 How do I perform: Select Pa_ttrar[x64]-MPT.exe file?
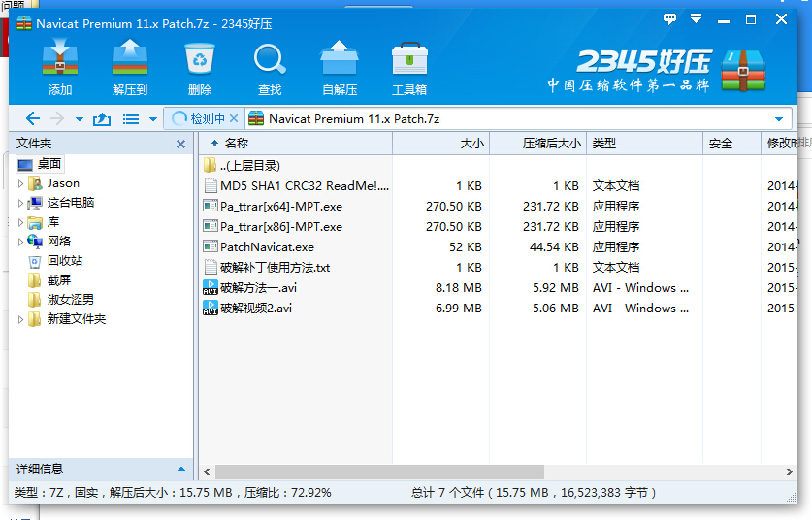499,206
